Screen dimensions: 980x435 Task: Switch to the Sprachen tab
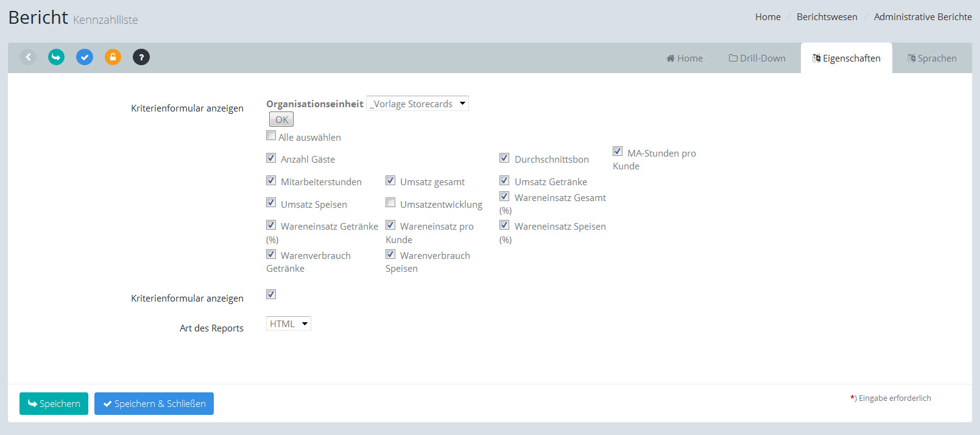point(932,58)
